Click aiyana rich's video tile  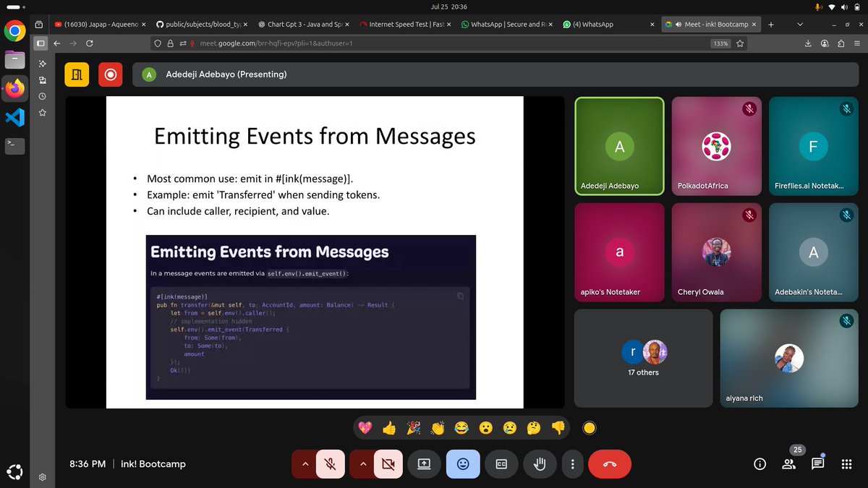788,358
